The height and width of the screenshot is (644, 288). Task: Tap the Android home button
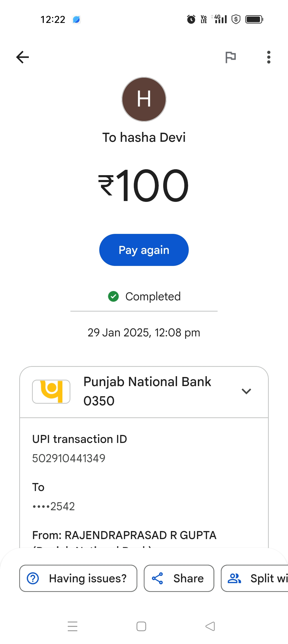click(x=141, y=626)
